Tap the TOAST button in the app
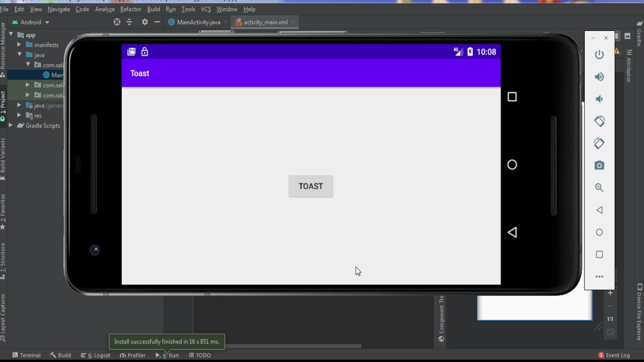 [x=311, y=186]
